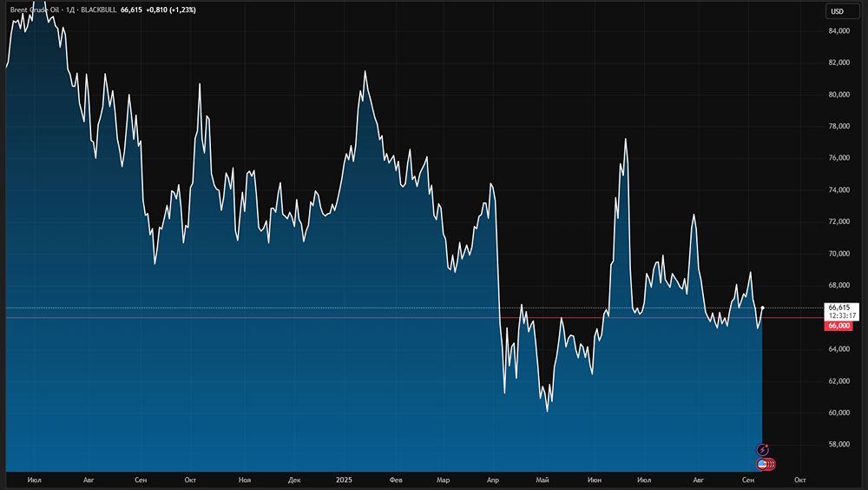Click the Ноя label on time axis
868x490 pixels.
(245, 480)
